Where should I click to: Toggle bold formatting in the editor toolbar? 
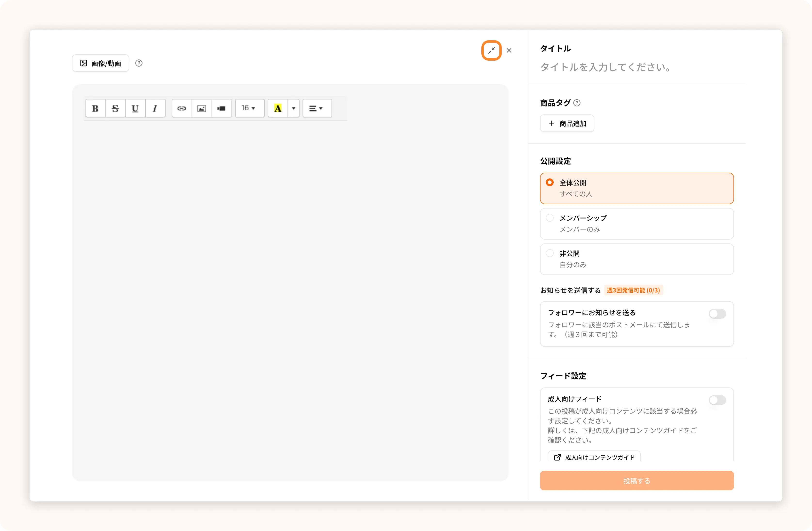click(95, 109)
